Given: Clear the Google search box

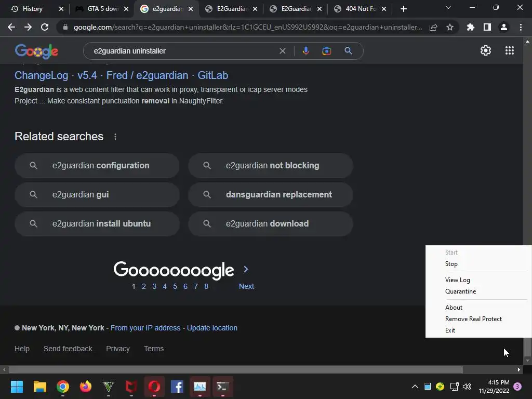Looking at the screenshot, I should 282,51.
